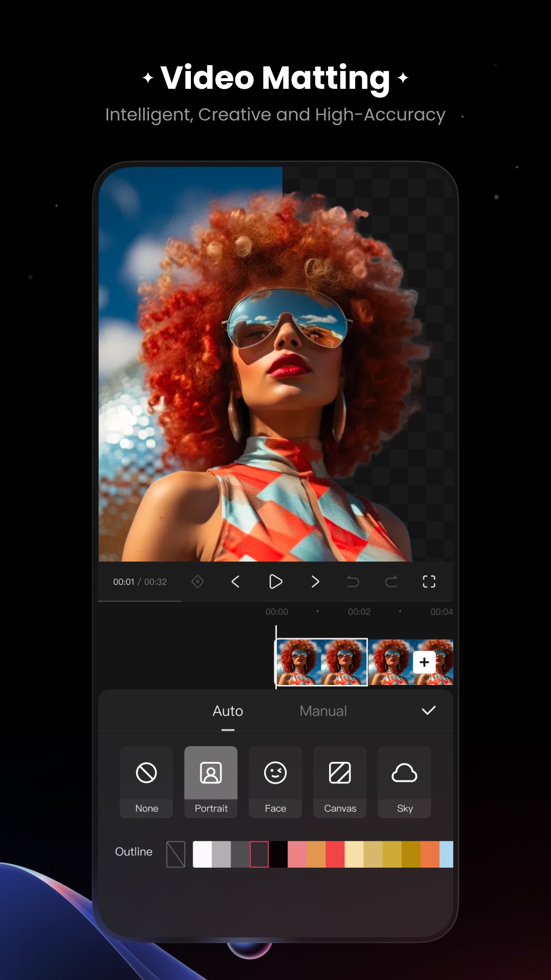The width and height of the screenshot is (551, 980).
Task: Jump to previous frame arrow
Action: [x=236, y=581]
